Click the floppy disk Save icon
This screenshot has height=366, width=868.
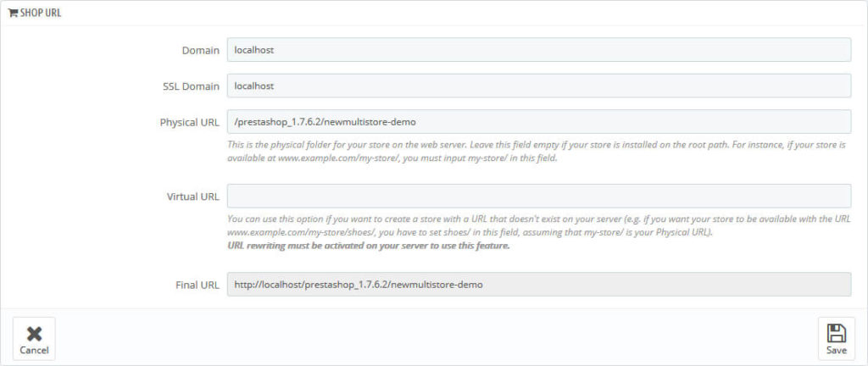click(835, 333)
